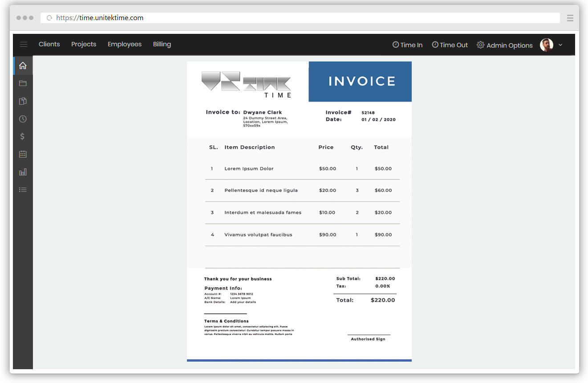
Task: Open the calendar icon in sidebar
Action: coord(23,154)
